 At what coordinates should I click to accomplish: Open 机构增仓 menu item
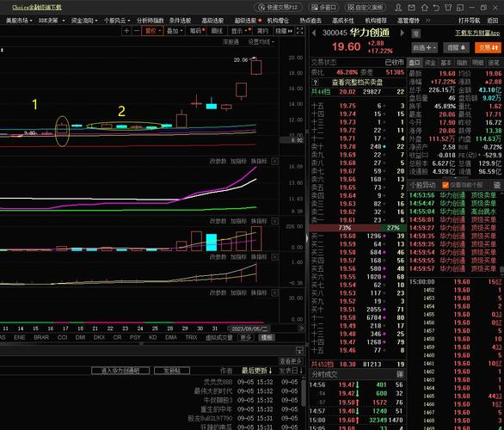point(278,21)
